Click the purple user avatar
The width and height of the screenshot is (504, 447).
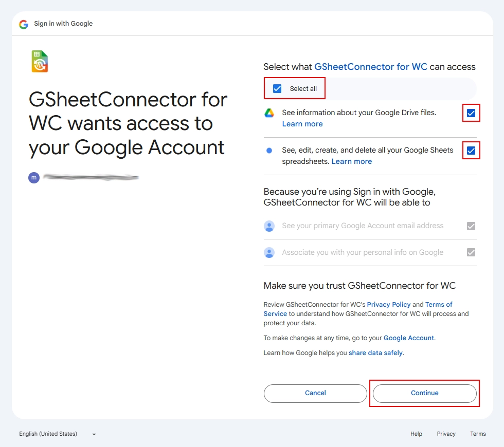click(x=33, y=177)
